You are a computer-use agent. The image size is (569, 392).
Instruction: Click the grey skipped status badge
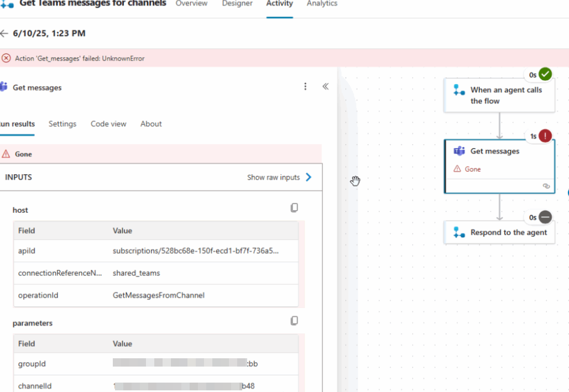click(x=545, y=217)
